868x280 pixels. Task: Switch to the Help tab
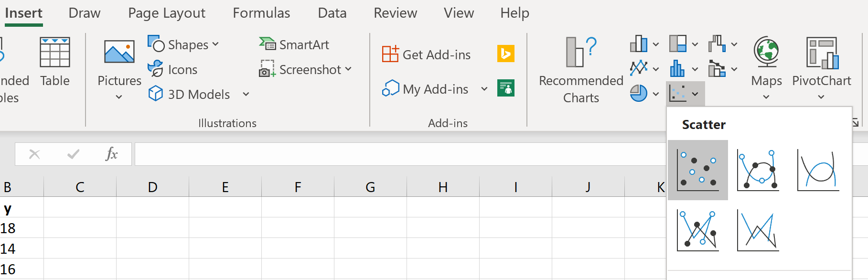[514, 13]
